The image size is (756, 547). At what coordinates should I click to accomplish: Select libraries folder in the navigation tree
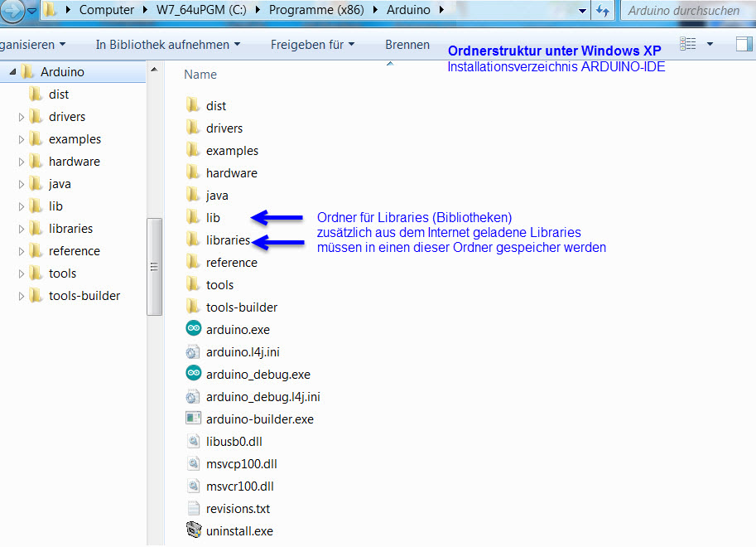70,229
